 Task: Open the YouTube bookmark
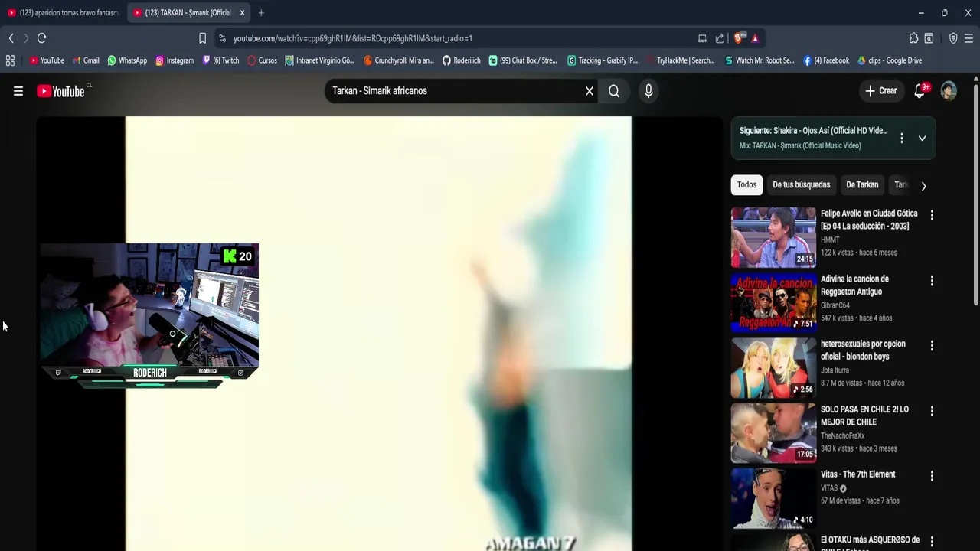click(x=47, y=60)
